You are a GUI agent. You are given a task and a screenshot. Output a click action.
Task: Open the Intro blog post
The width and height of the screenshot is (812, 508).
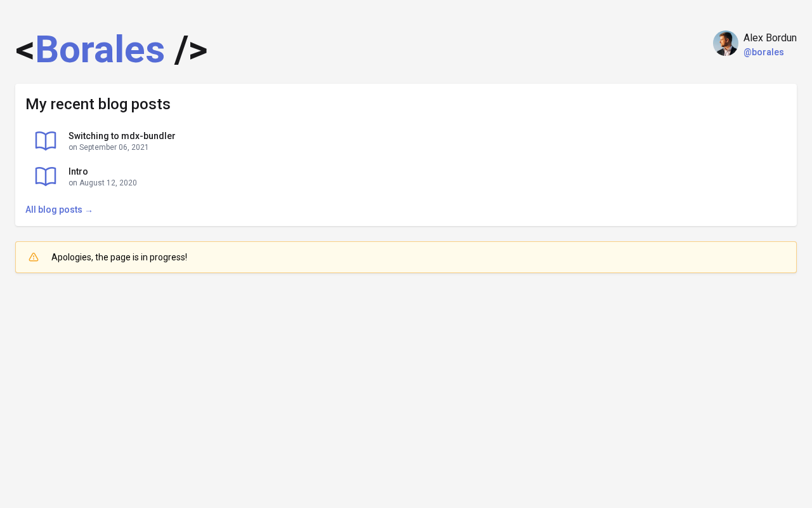(78, 171)
